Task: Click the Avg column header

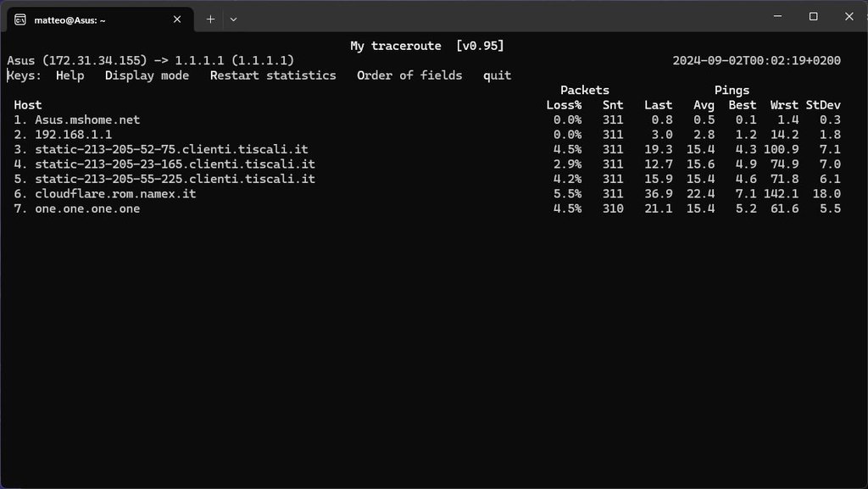Action: click(704, 105)
